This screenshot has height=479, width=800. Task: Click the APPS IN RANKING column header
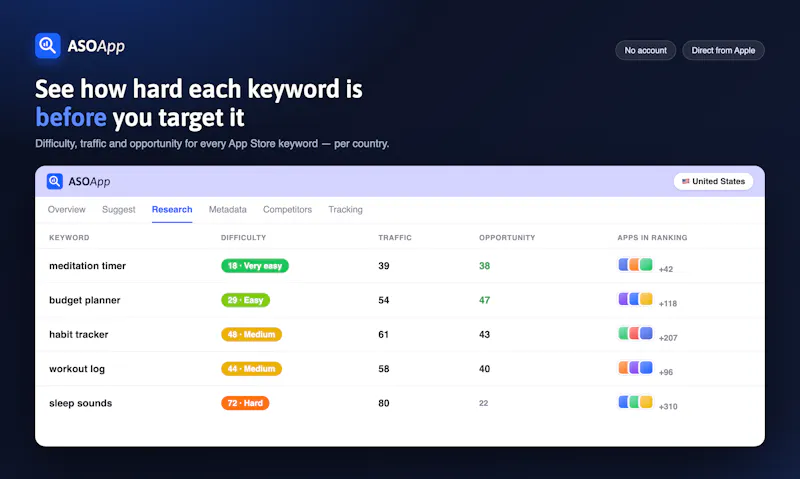pos(652,238)
